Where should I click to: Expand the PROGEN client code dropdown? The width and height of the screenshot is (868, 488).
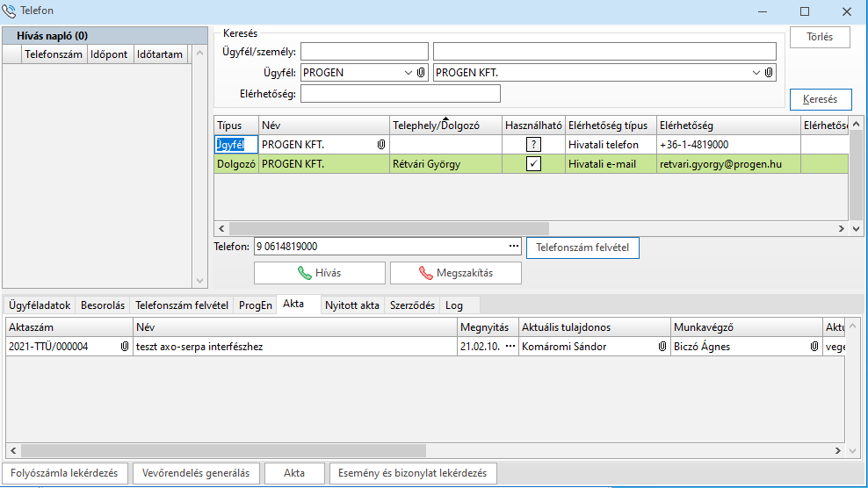408,73
